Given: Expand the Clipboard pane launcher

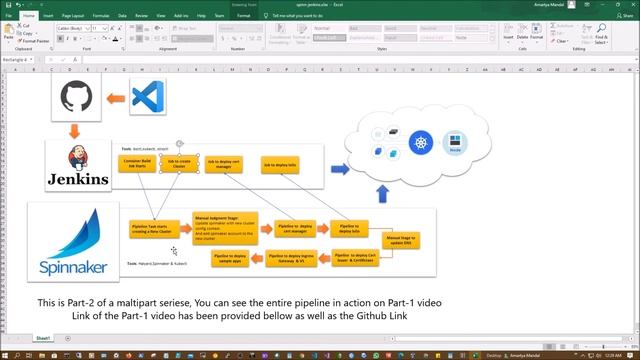Looking at the screenshot, I should 51,49.
